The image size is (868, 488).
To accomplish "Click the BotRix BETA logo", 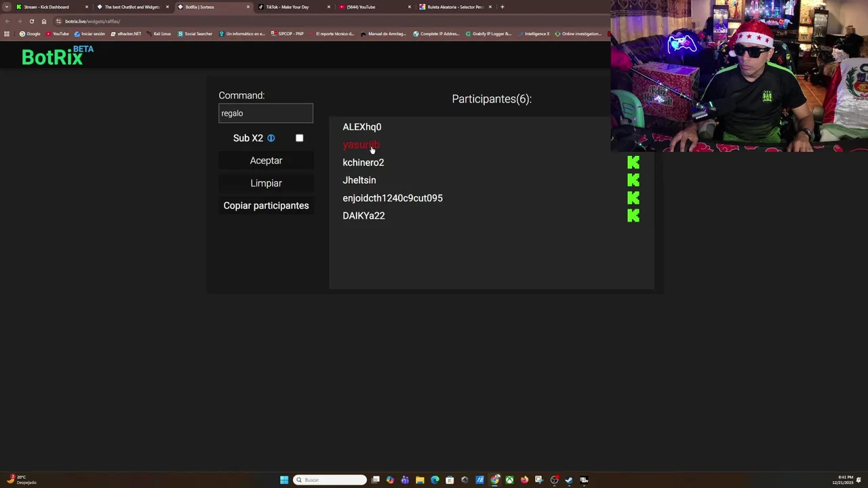I will click(x=58, y=56).
